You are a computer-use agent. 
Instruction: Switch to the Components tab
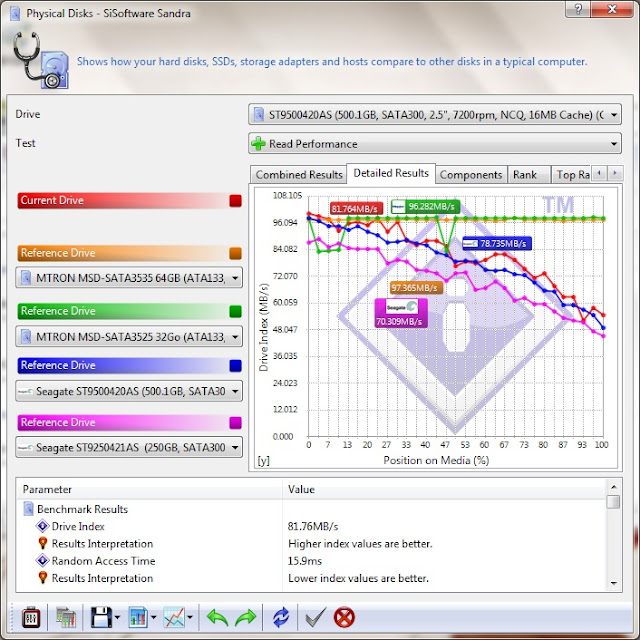point(471,175)
